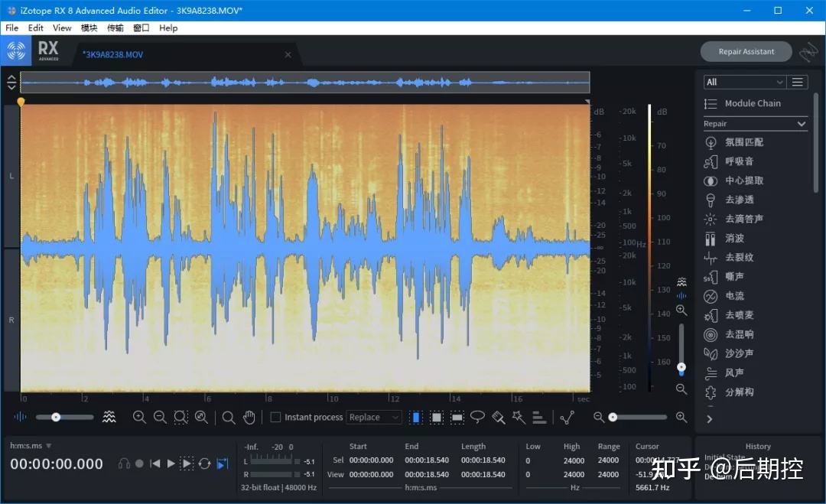826x504 pixels.
Task: Select the Time-frequency selection tool
Action: [x=437, y=418]
